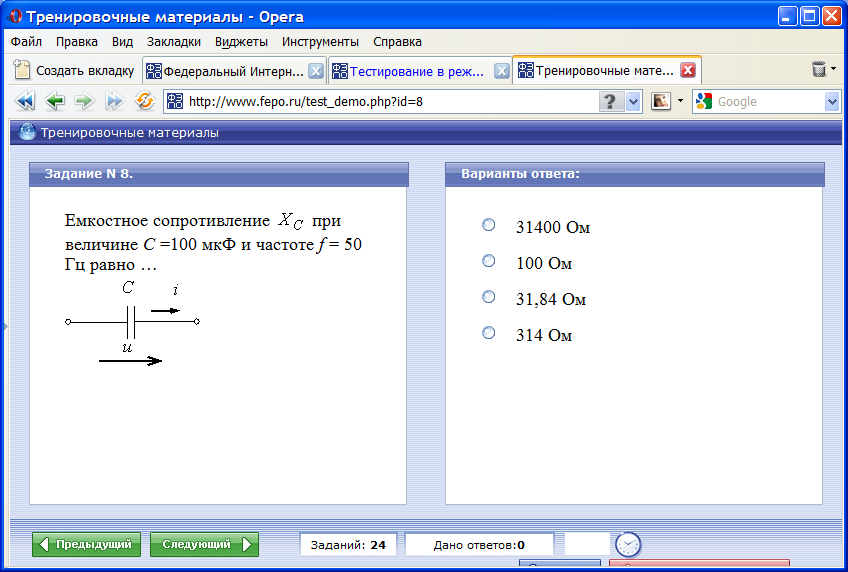
Task: Click the Варианты ответа: header
Action: tap(634, 174)
